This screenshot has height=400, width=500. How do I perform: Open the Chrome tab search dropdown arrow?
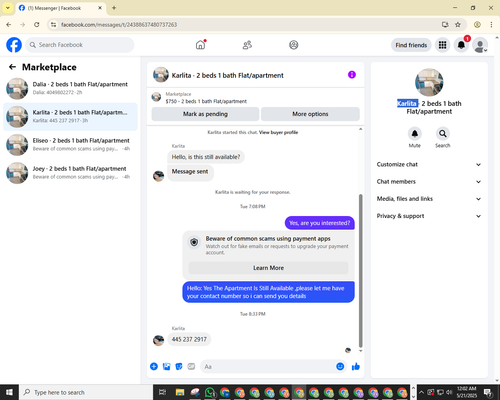(x=8, y=8)
